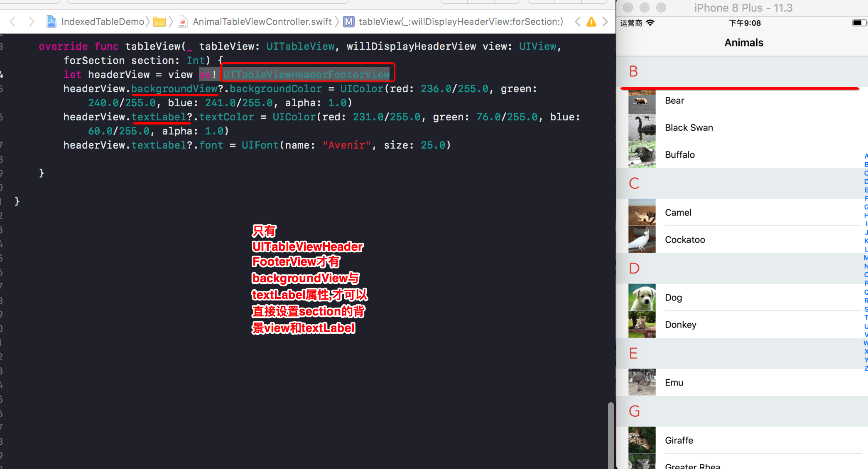Select the Giraffe row

click(742, 440)
